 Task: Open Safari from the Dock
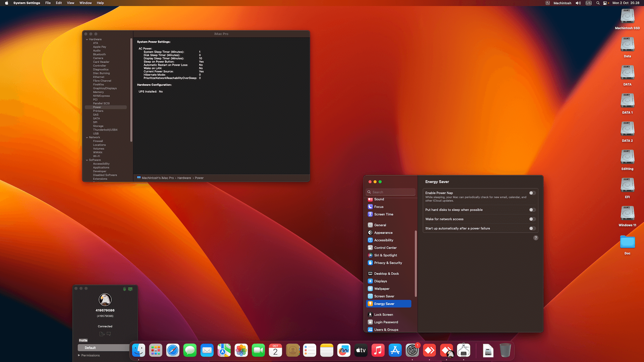(173, 350)
